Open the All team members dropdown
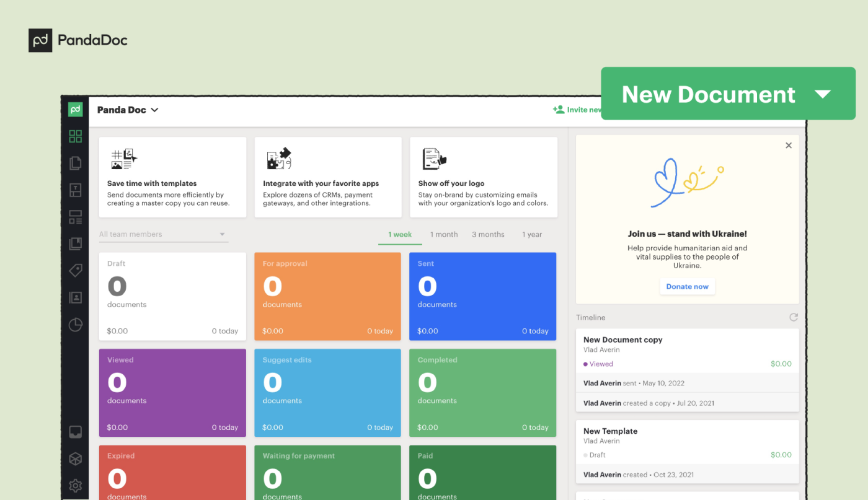Viewport: 868px width, 500px height. click(x=164, y=234)
